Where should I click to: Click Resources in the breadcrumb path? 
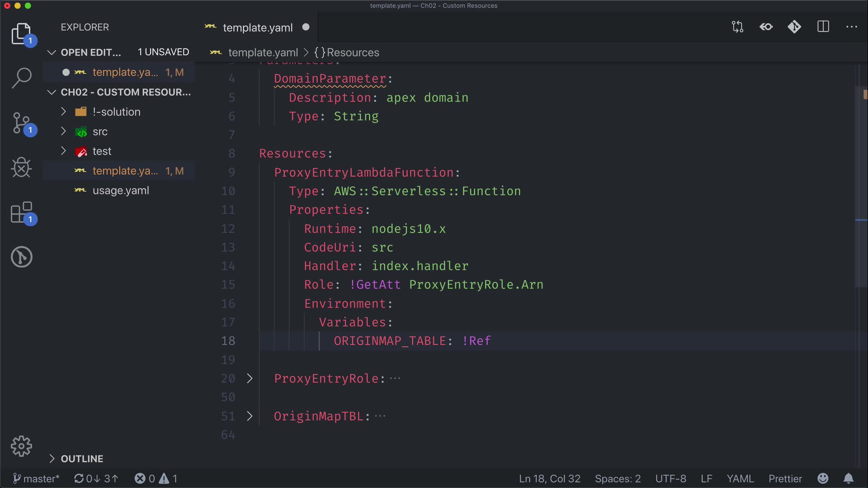[352, 52]
